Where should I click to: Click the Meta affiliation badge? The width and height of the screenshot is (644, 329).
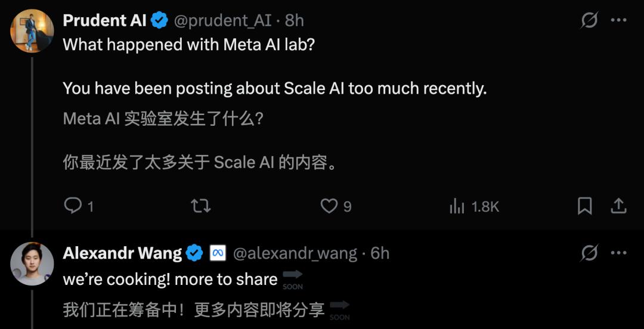pos(218,253)
